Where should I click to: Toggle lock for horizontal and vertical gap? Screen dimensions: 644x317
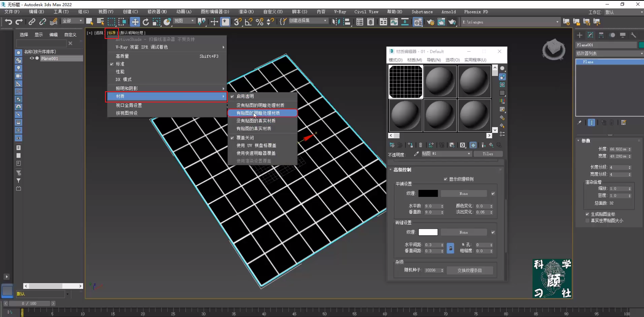tap(450, 248)
